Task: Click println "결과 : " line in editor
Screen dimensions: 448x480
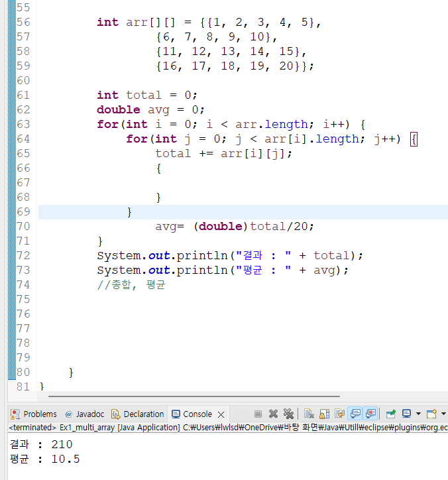Action: pos(230,256)
